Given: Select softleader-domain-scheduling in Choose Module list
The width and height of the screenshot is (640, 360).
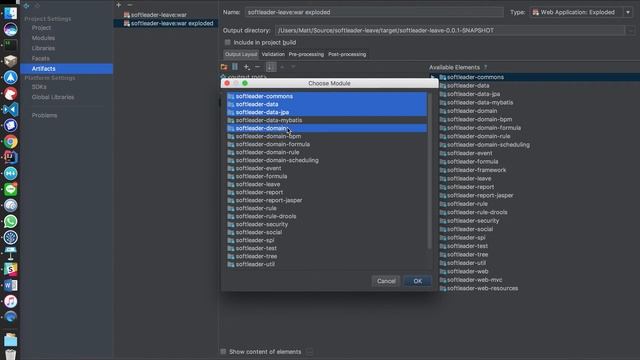Looking at the screenshot, I should coord(327,160).
